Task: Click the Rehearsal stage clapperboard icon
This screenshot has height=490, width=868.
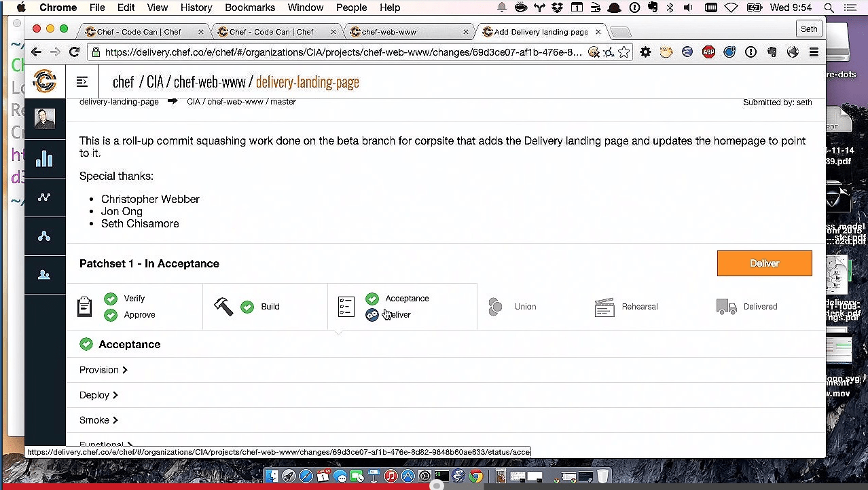Action: [604, 307]
